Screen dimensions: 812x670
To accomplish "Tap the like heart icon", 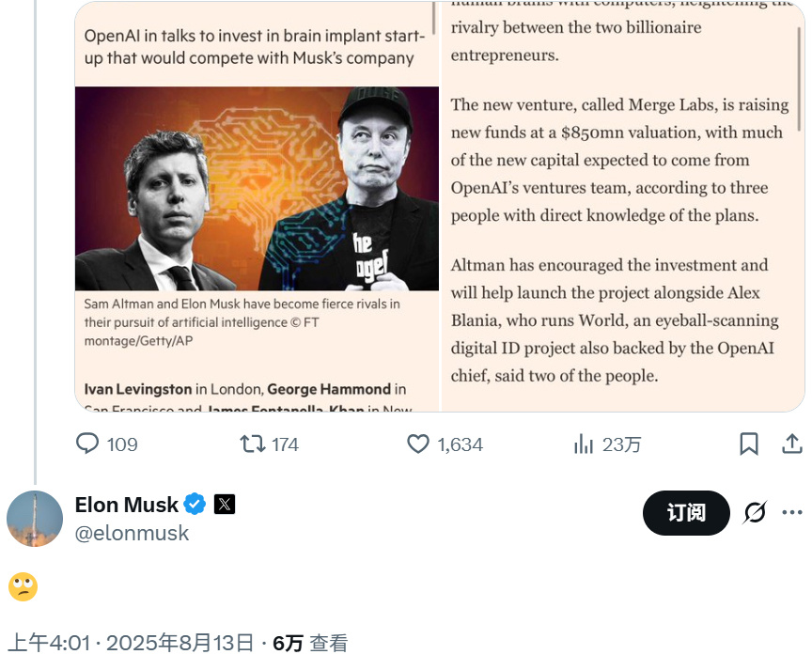I will [x=417, y=443].
